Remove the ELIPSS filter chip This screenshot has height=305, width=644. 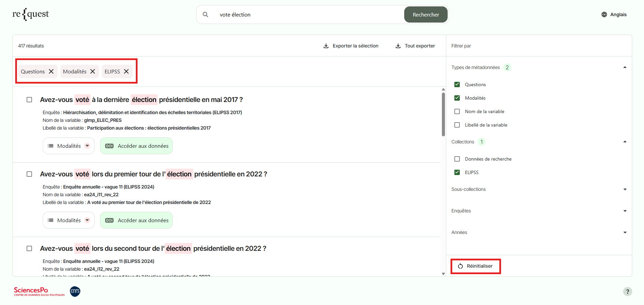point(126,71)
